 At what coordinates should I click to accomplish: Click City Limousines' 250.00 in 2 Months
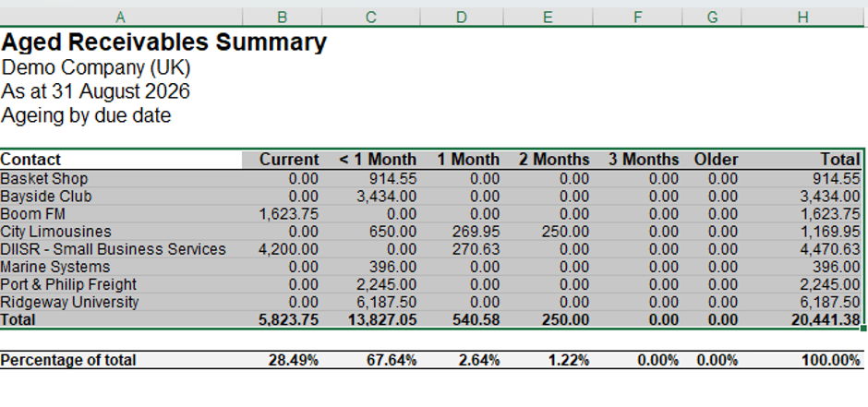(x=548, y=232)
